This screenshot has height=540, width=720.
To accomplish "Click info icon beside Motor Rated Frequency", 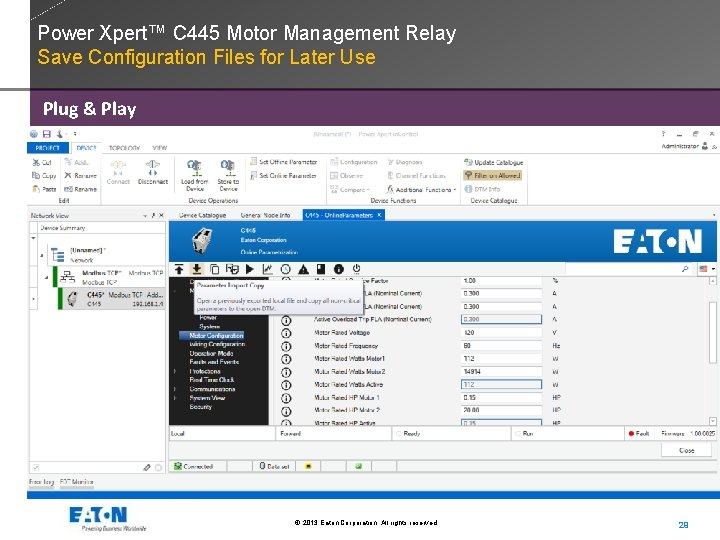I will [286, 346].
